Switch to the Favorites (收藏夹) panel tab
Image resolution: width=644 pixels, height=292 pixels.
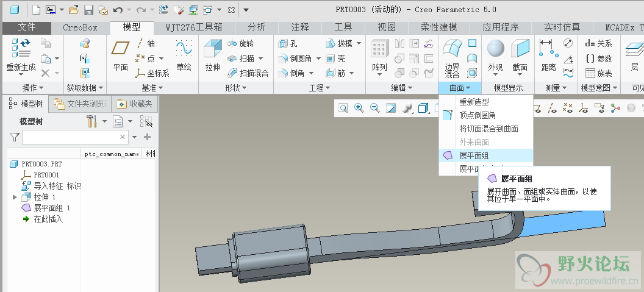134,104
